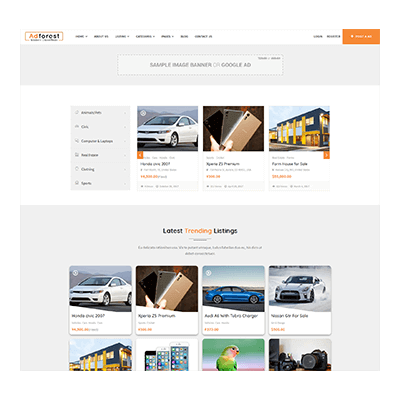Image resolution: width=400 pixels, height=400 pixels.
Task: Open the Pages nav dropdown
Action: 167,36
